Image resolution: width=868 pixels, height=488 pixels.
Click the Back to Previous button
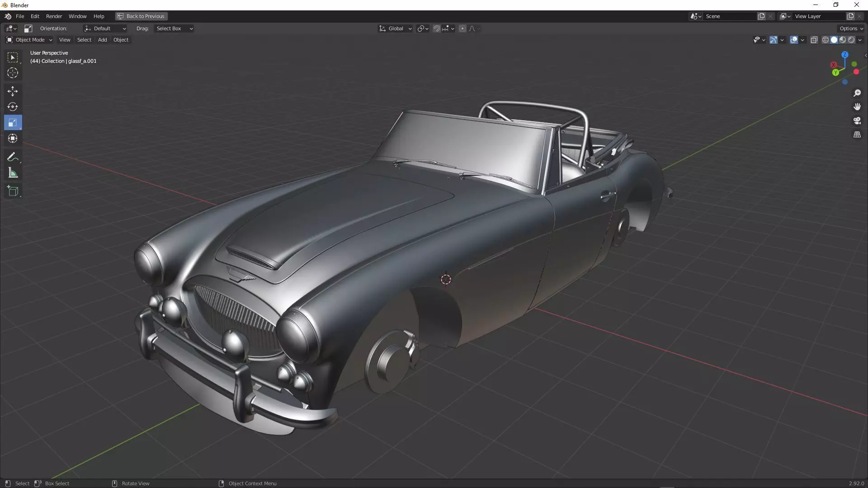click(141, 16)
